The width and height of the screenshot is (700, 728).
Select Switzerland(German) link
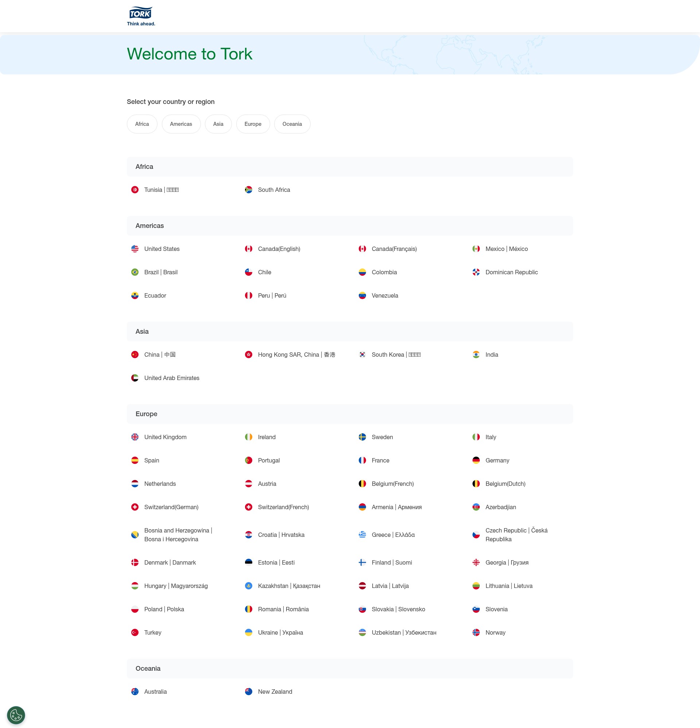(x=171, y=507)
